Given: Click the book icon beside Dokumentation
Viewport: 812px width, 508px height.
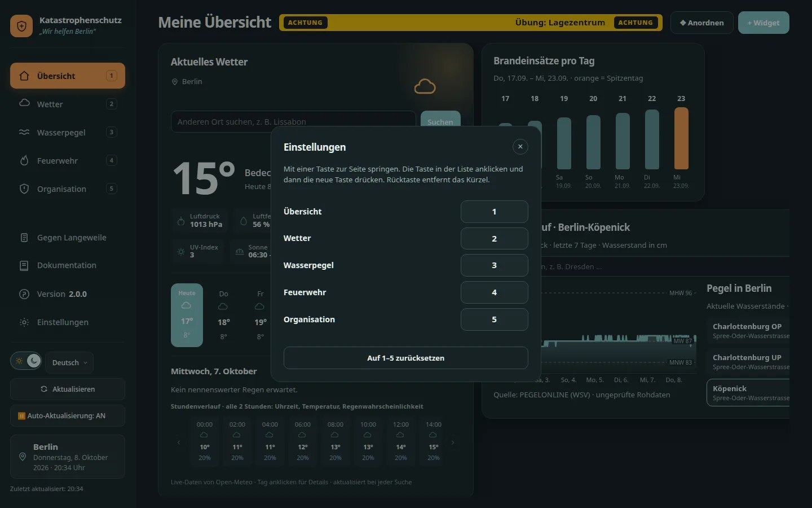Looking at the screenshot, I should (x=24, y=265).
